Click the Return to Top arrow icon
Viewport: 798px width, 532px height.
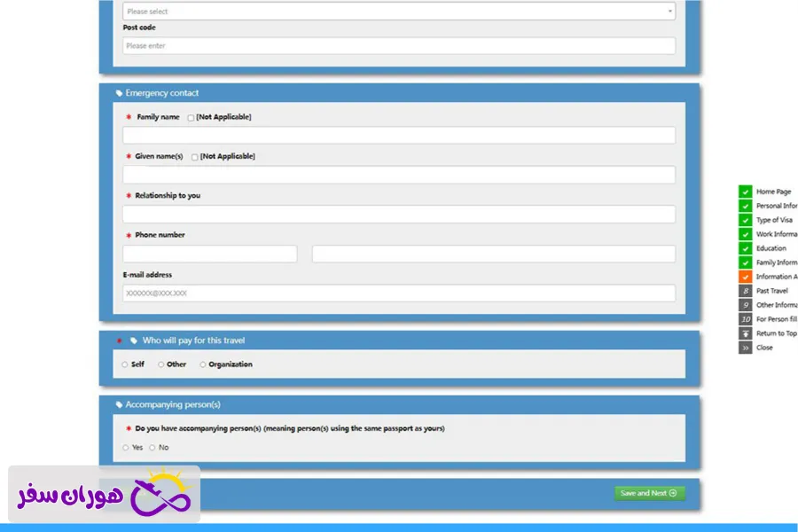pyautogui.click(x=745, y=333)
